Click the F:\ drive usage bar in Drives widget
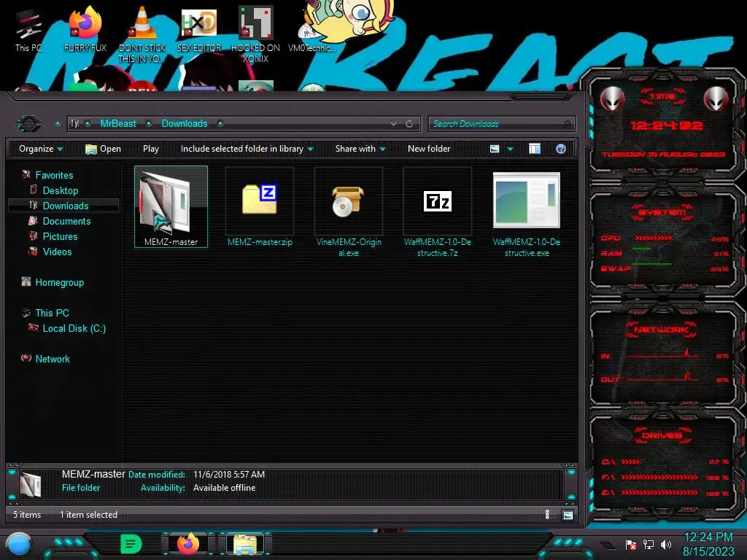Viewport: 747px width, 560px height. pos(659,477)
